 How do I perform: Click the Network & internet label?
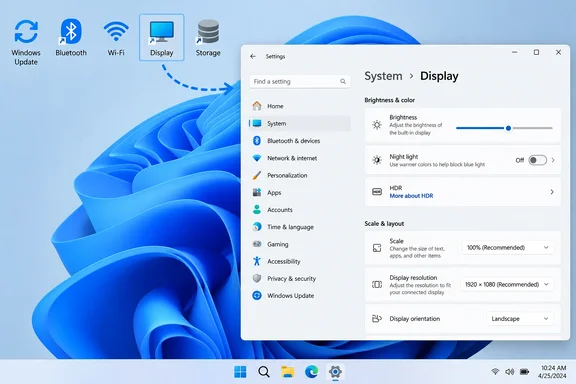click(x=292, y=158)
